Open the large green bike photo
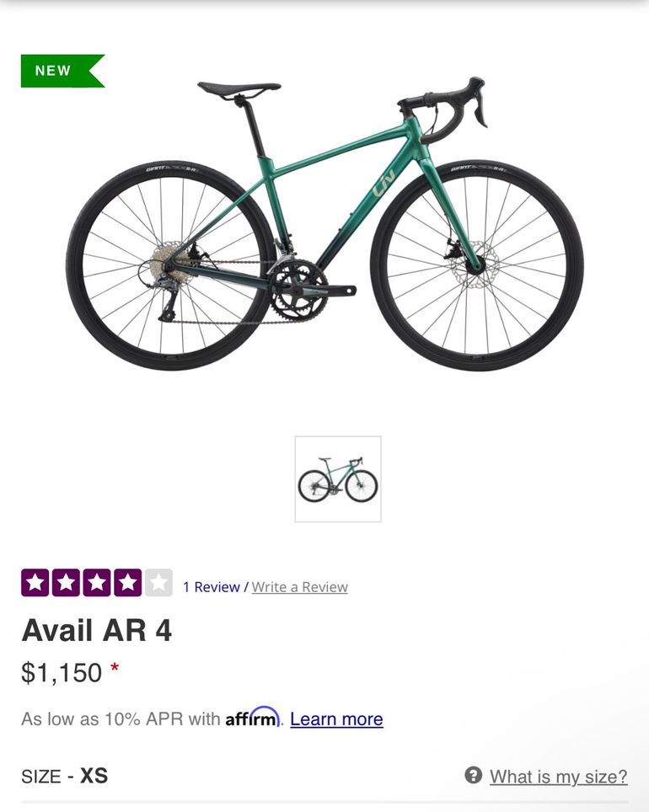Screen dimensions: 649x812 tap(325, 224)
